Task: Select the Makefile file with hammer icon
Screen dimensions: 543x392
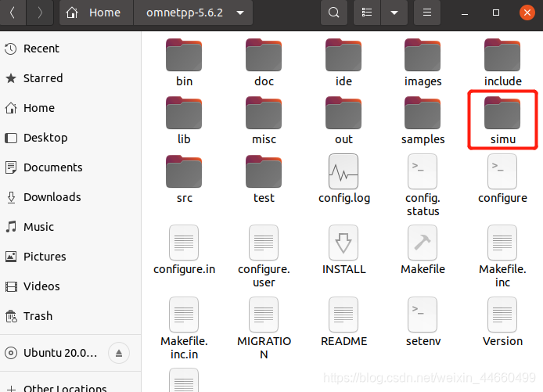Action: [423, 250]
